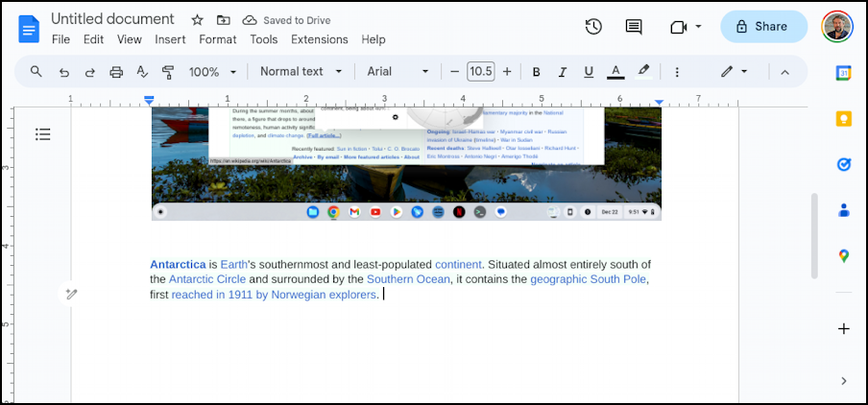This screenshot has width=868, height=405.
Task: Increase font size with plus button
Action: (x=507, y=71)
